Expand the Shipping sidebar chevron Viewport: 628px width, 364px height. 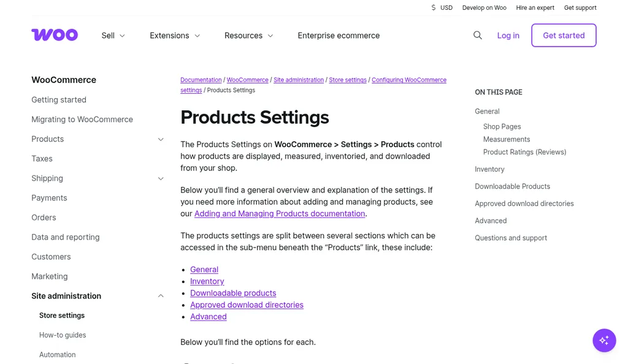(x=161, y=178)
